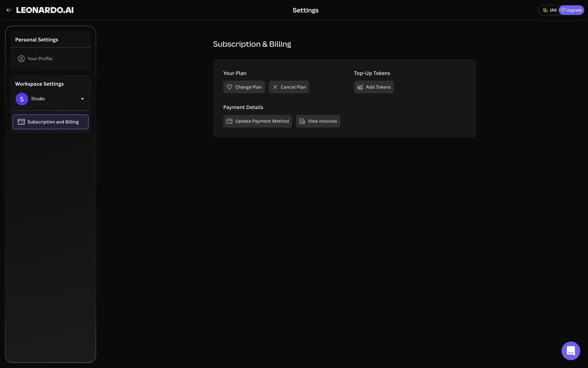Open Your Profile settings
Viewport: 588px width, 368px height.
51,59
